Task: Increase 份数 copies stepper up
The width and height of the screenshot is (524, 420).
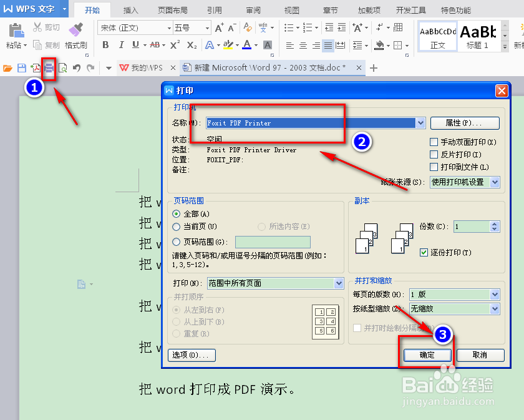Action: tap(495, 224)
